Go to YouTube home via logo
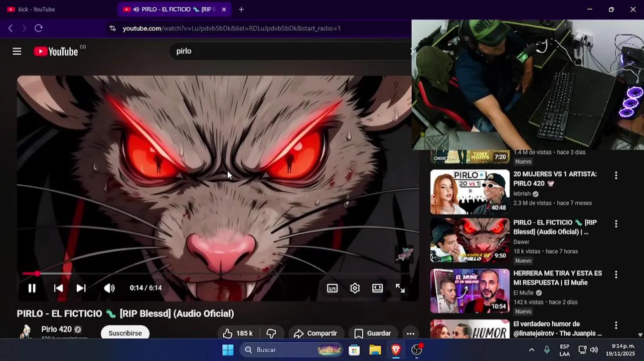 56,51
